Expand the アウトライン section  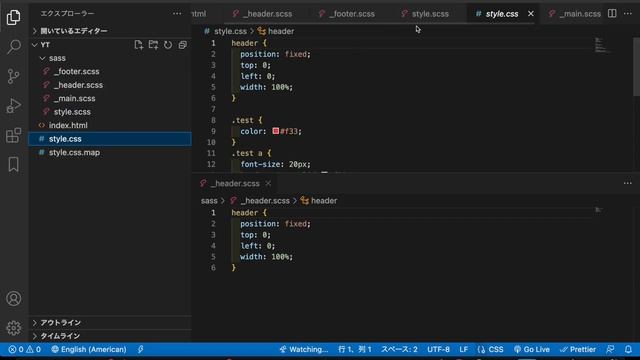[110, 322]
